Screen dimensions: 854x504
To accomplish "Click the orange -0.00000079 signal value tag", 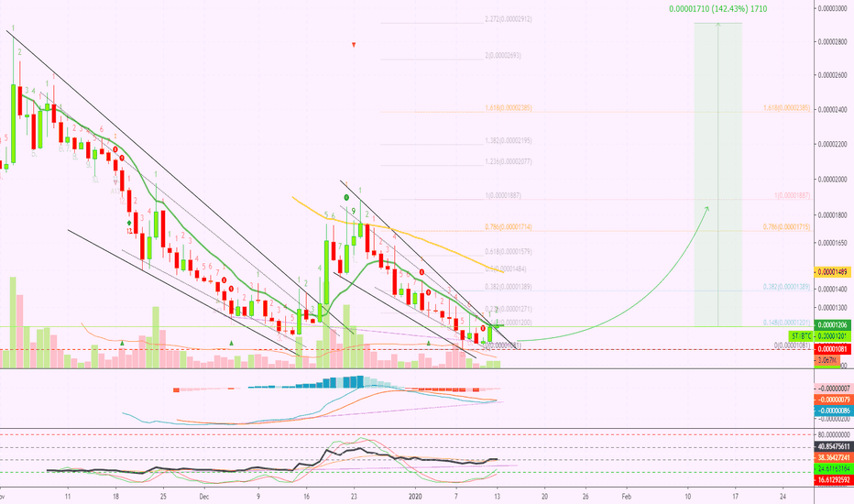I will coord(832,400).
